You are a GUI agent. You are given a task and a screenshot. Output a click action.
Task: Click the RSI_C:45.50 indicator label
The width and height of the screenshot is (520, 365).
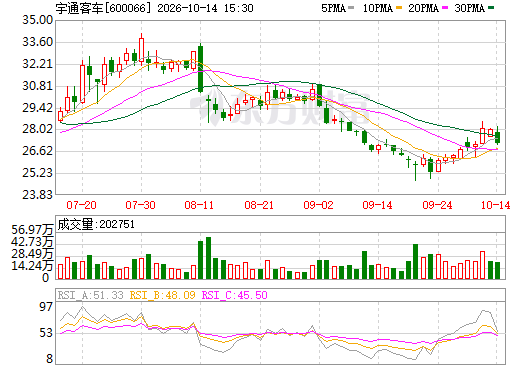[x=235, y=295]
